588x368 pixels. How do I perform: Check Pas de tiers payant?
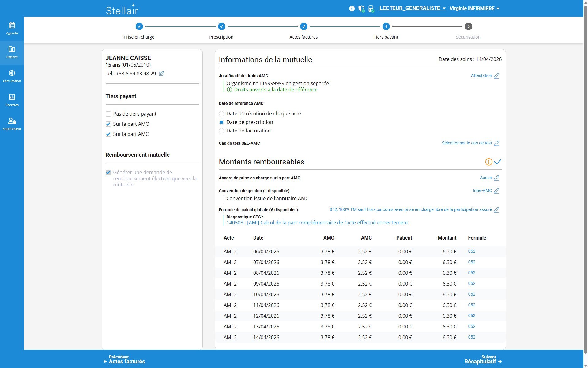click(108, 114)
